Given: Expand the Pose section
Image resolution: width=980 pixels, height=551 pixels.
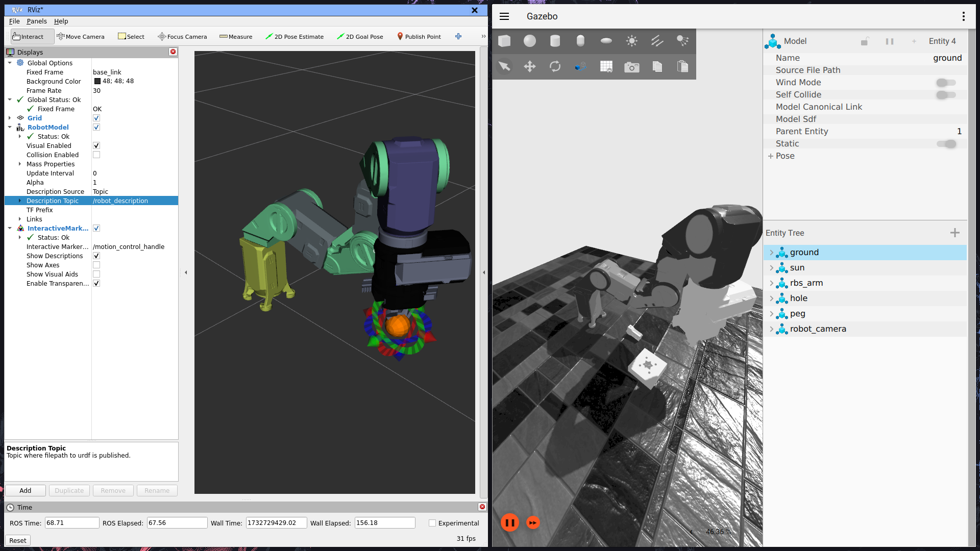Looking at the screenshot, I should 771,156.
